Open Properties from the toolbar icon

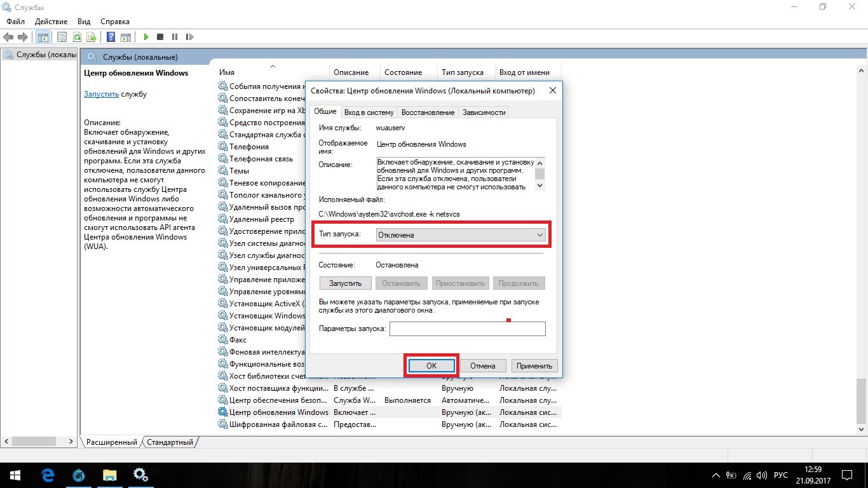[62, 37]
